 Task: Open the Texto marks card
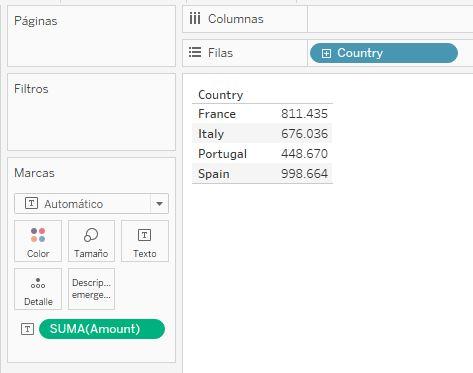coord(145,241)
